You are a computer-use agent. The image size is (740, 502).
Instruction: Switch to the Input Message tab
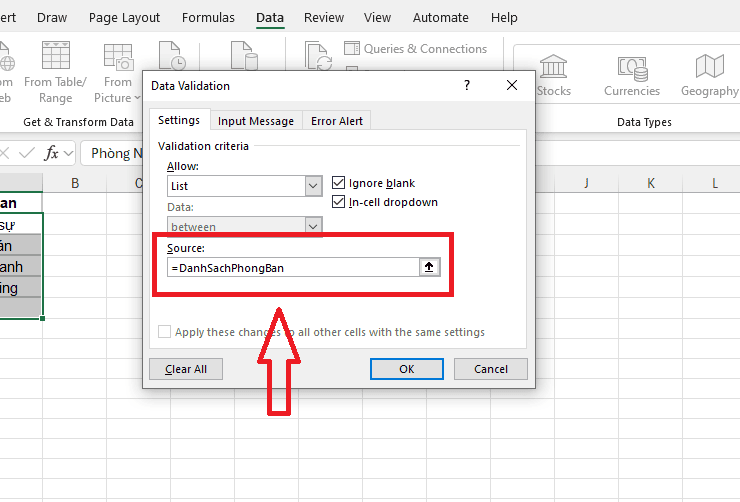click(x=256, y=121)
